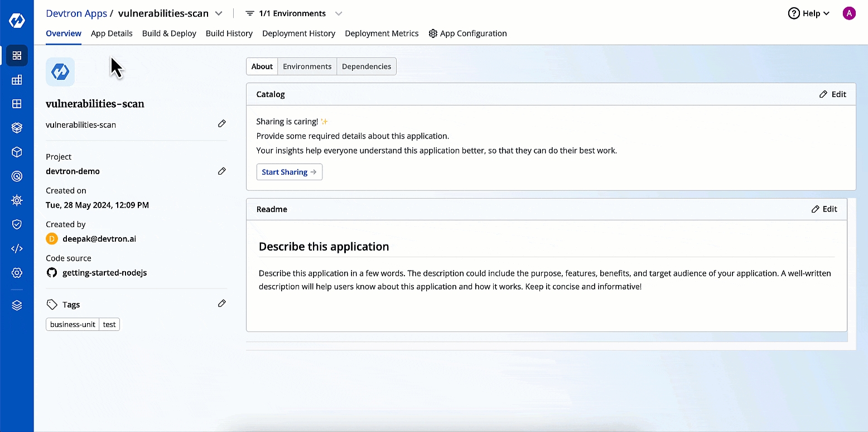Click the pencil icon beside devtron-demo project

coord(221,171)
